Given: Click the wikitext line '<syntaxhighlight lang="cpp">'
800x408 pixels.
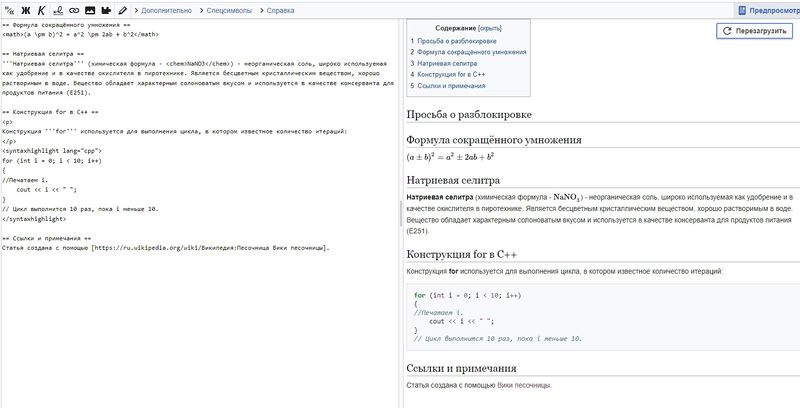Looking at the screenshot, I should 52,151.
